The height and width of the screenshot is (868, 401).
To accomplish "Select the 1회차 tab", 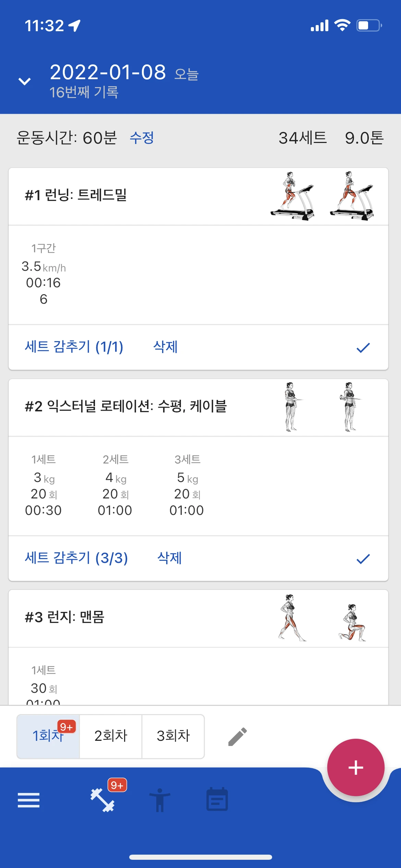I will [x=48, y=736].
